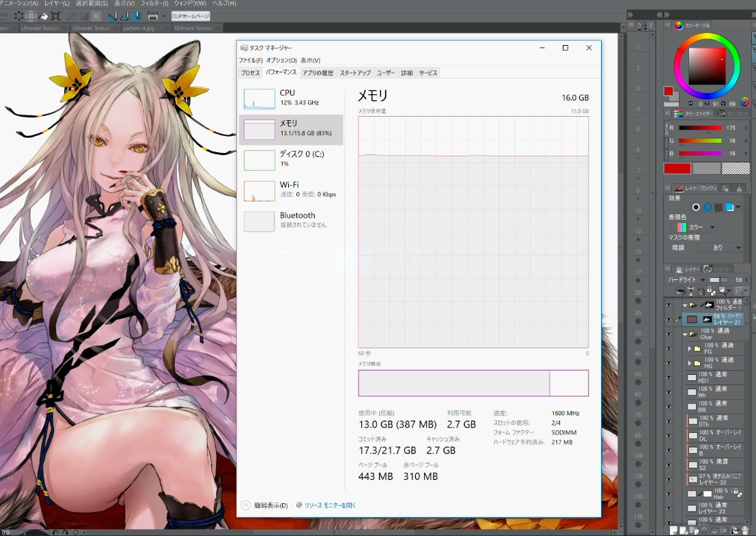Select the transparent checkered color swatch
The image size is (756, 536).
[736, 168]
